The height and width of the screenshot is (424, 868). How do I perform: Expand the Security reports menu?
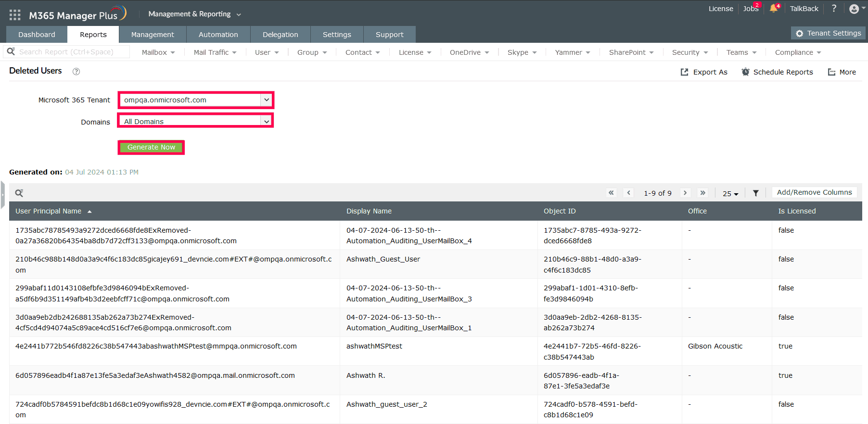690,52
